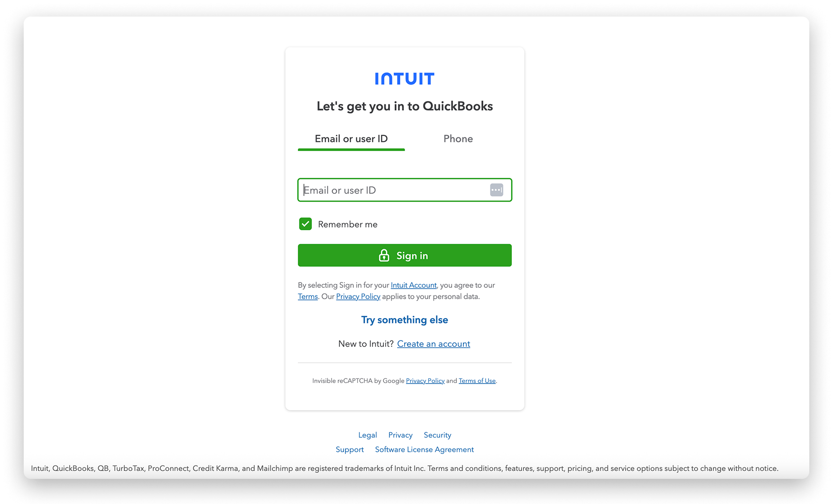Open the Privacy footer link

pyautogui.click(x=400, y=435)
